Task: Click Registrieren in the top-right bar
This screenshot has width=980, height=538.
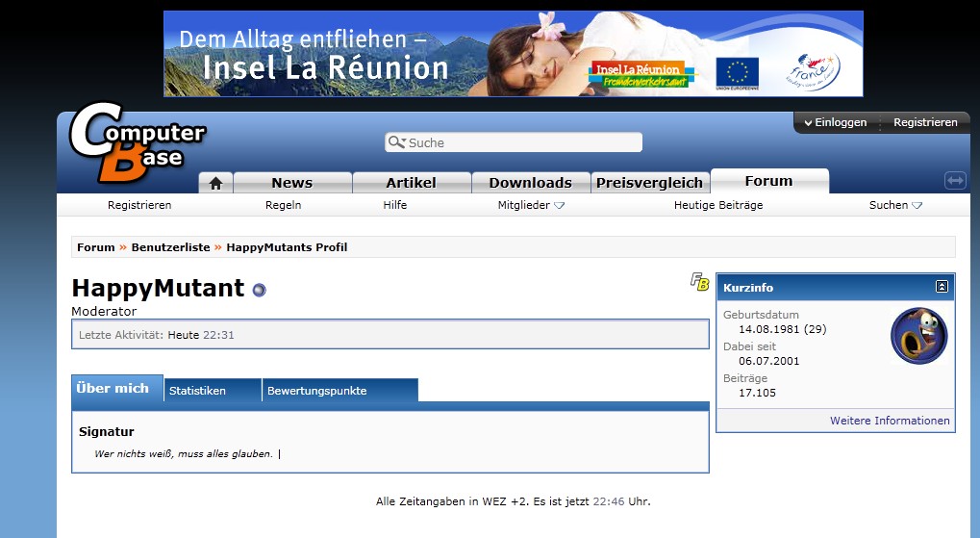Action: point(925,122)
